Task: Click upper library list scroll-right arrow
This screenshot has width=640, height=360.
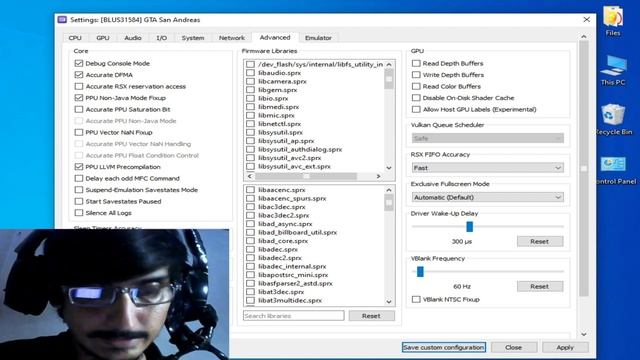Action: 378,176
